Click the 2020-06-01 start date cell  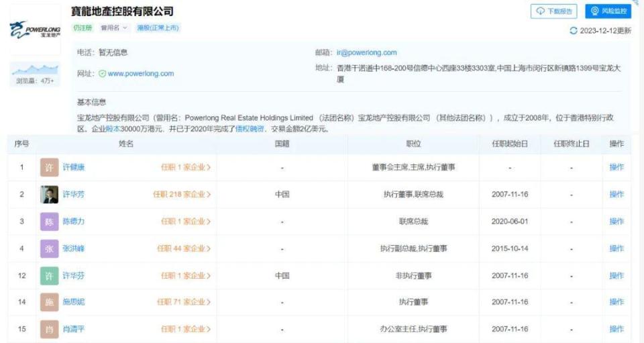click(510, 222)
